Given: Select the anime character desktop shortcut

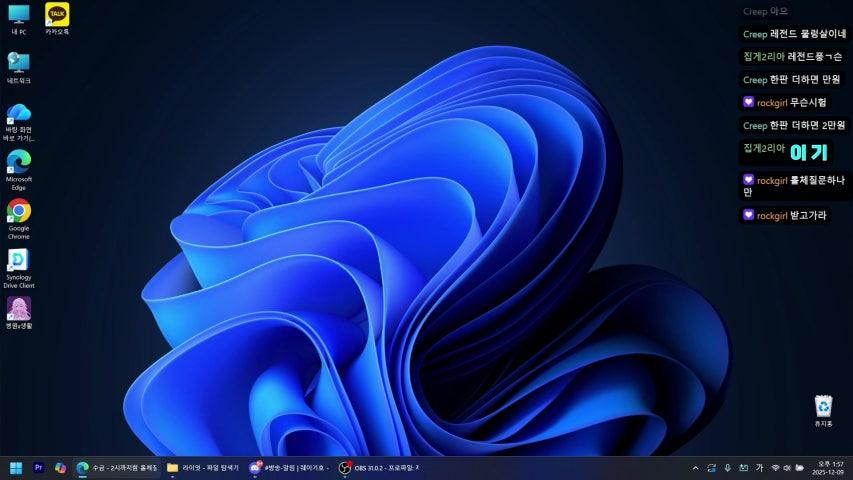Looking at the screenshot, I should click(x=18, y=313).
